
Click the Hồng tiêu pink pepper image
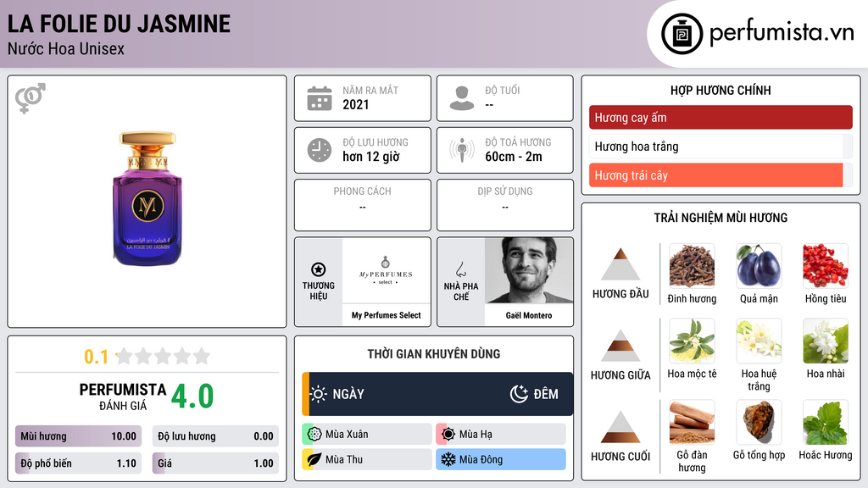(826, 266)
